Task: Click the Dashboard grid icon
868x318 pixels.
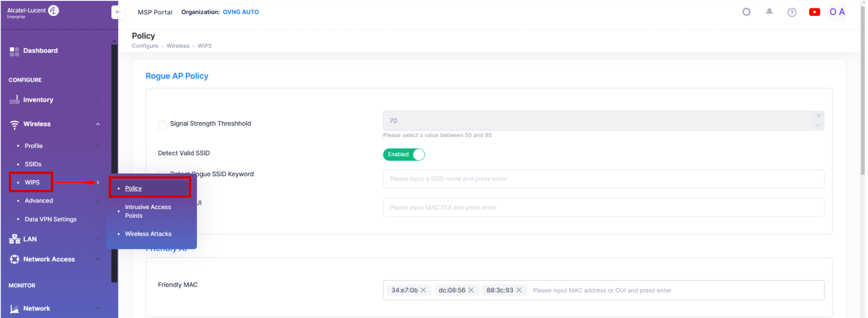Action: pyautogui.click(x=14, y=51)
